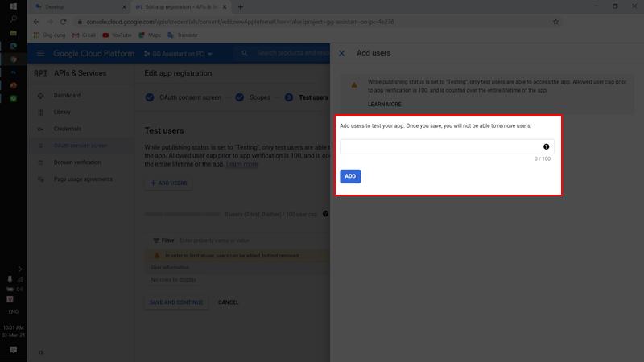The image size is (644, 362).
Task: Click the blue ADD button
Action: coord(350,176)
